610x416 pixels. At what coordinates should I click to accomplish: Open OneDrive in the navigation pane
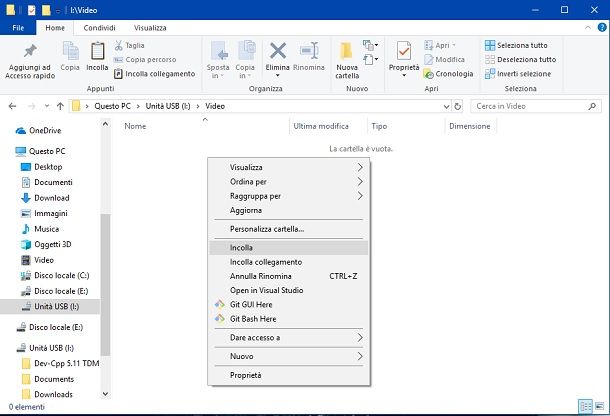pyautogui.click(x=38, y=130)
